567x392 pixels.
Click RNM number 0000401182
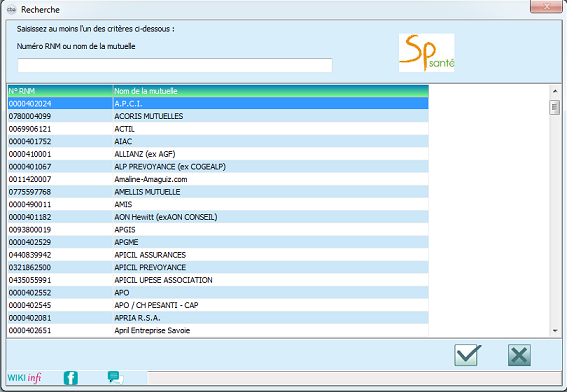coord(30,217)
